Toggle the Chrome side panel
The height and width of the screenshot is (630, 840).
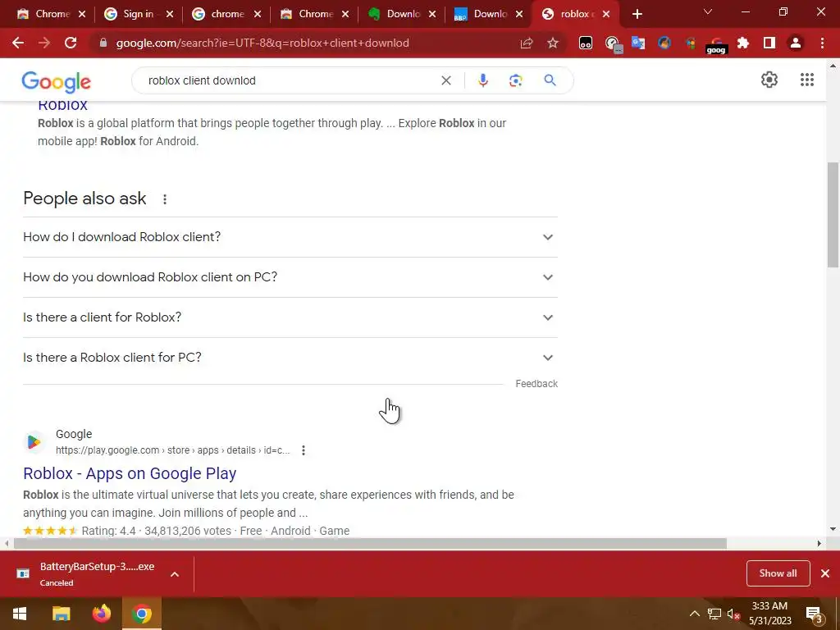tap(769, 43)
